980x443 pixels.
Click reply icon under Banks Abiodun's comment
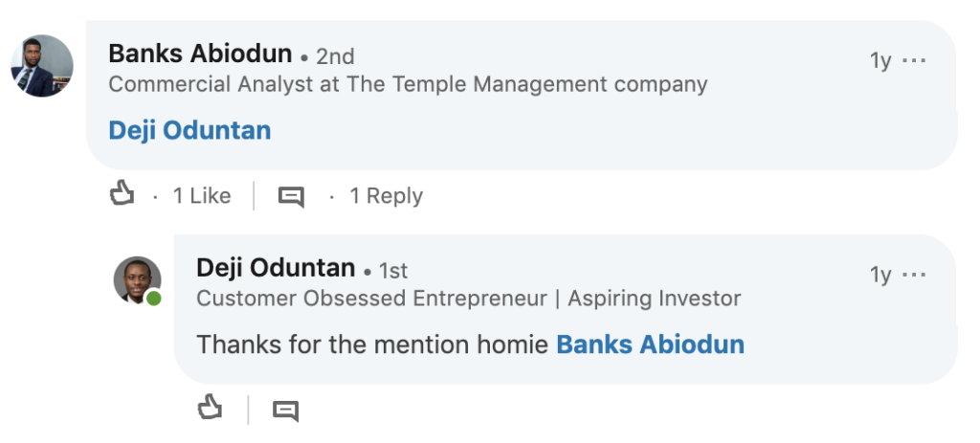291,196
